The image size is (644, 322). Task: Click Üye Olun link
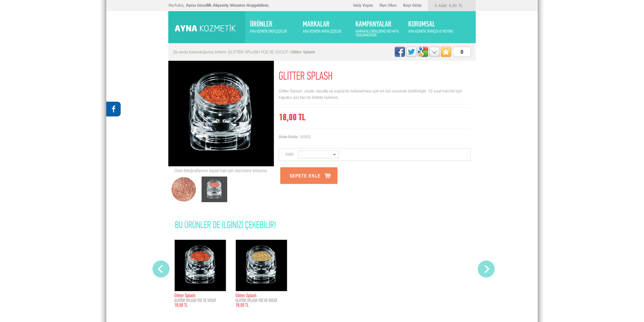(388, 5)
